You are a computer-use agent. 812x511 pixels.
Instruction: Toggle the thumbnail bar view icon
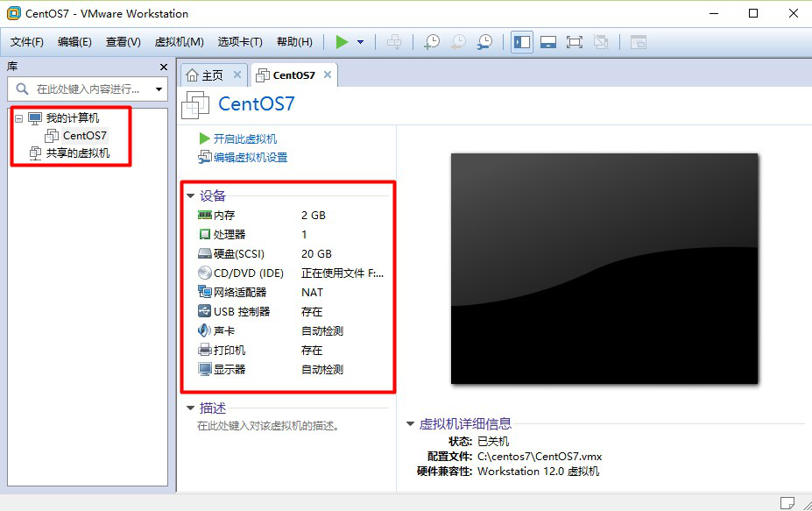point(548,42)
